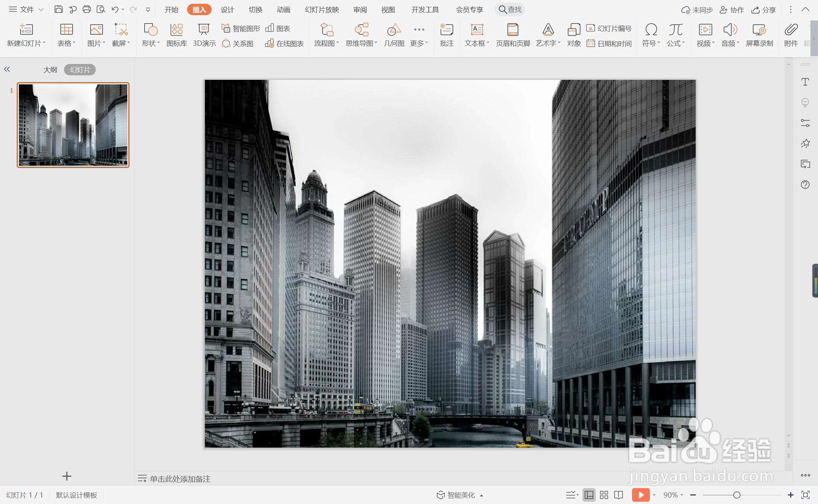Select slide 1 thumbnail

[73, 125]
